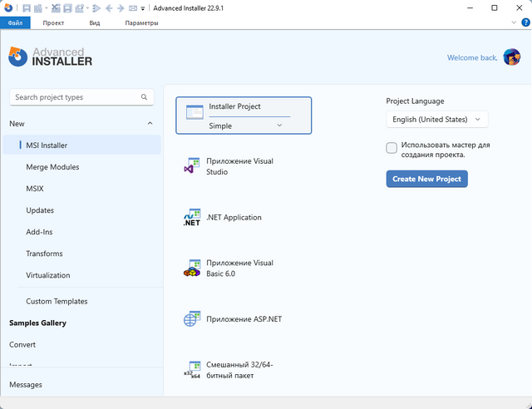Viewport: 532px width, 409px height.
Task: Select the .NET Application project icon
Action: click(x=192, y=218)
